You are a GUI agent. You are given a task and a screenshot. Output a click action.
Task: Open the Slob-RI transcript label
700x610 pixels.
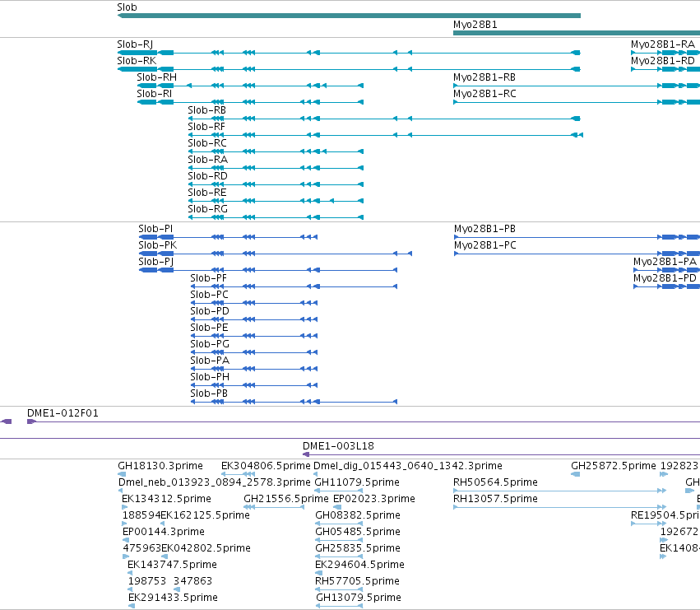coord(154,94)
